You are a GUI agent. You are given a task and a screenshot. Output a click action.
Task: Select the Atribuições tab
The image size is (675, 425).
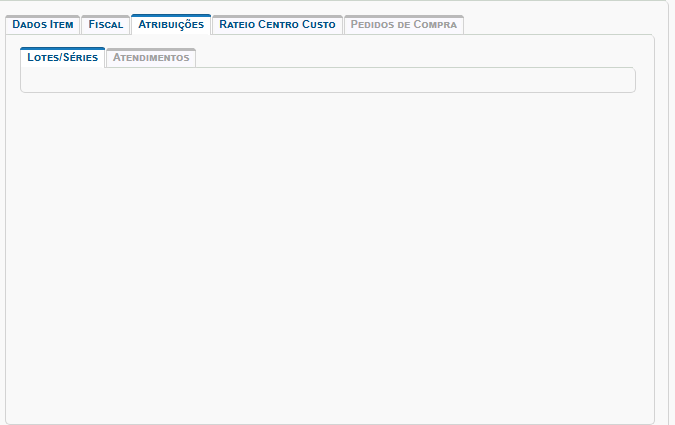click(x=171, y=24)
